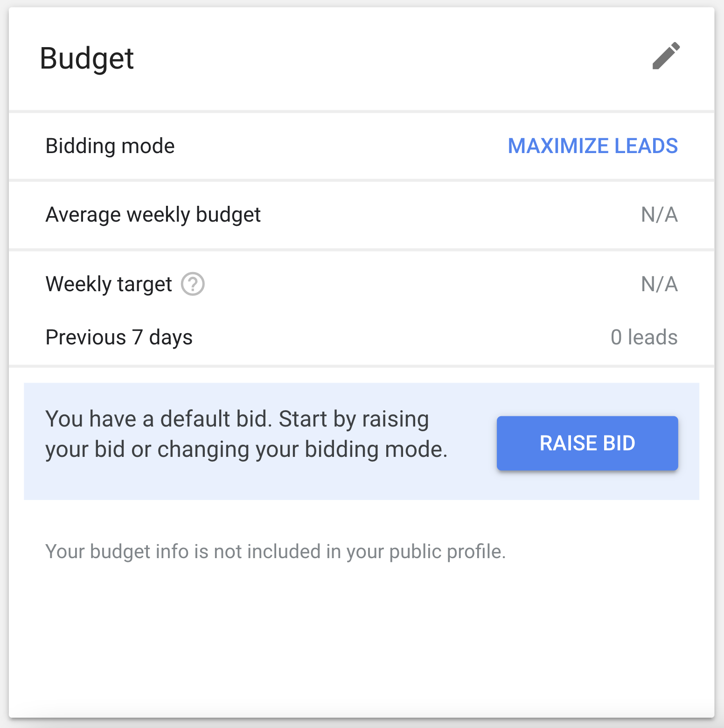Click the Average weekly budget label
724x728 pixels.
(153, 215)
